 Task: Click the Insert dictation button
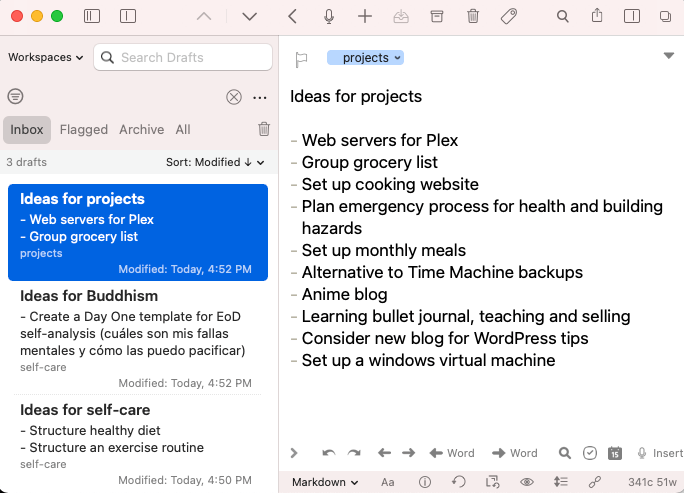(x=660, y=453)
